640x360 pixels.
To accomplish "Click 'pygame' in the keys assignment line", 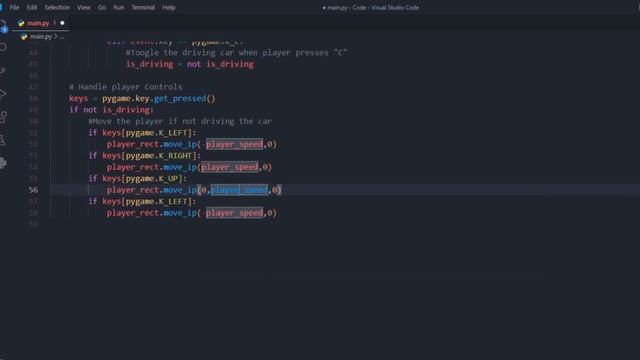I will 116,98.
